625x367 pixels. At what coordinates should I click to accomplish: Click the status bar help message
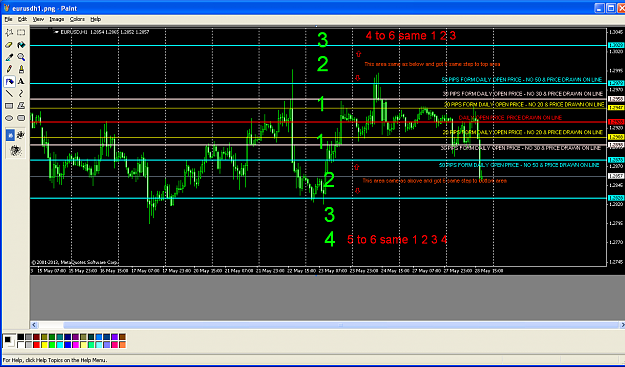tap(55, 360)
